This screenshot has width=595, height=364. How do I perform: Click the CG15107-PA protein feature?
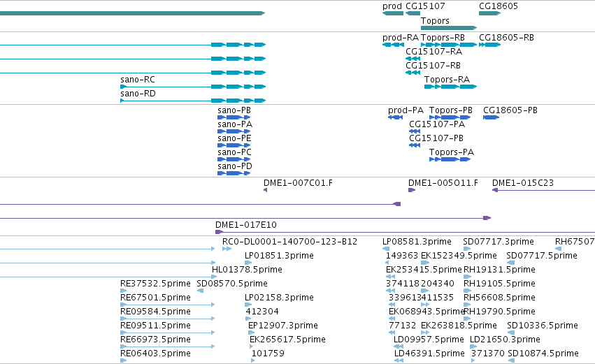415,131
